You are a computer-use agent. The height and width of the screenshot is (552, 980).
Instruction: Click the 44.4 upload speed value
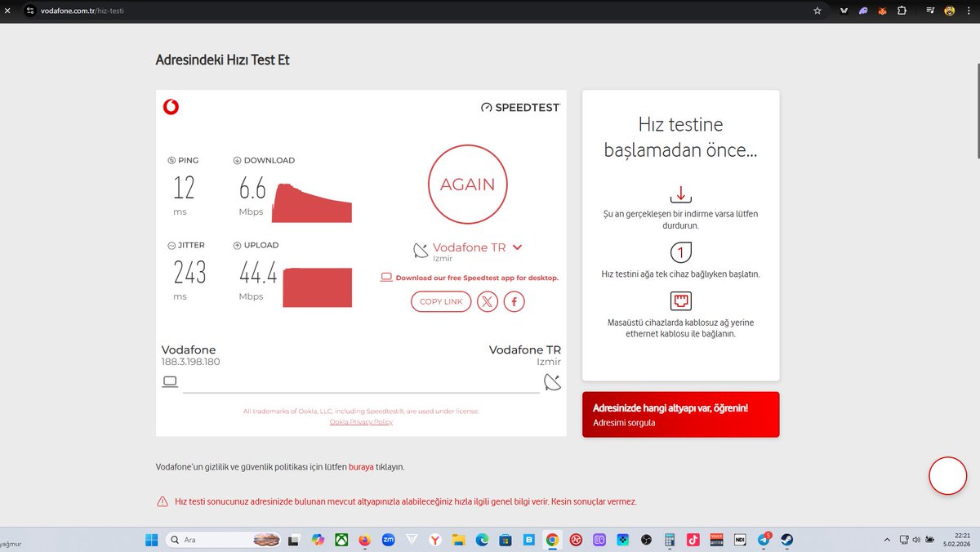click(x=258, y=274)
